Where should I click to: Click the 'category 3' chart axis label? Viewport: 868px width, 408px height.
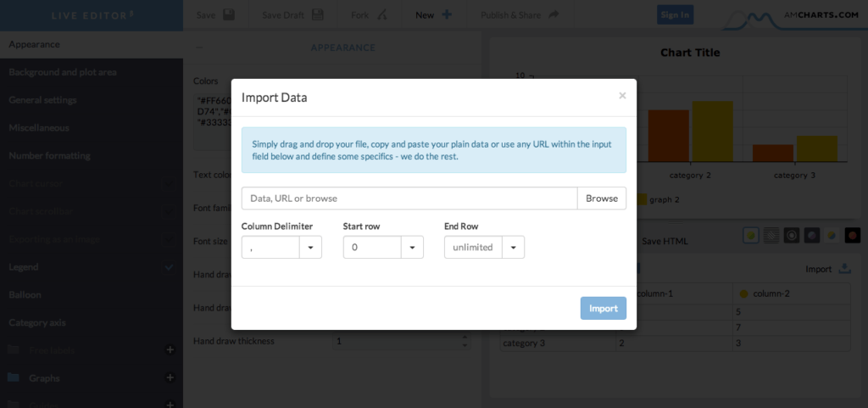794,175
